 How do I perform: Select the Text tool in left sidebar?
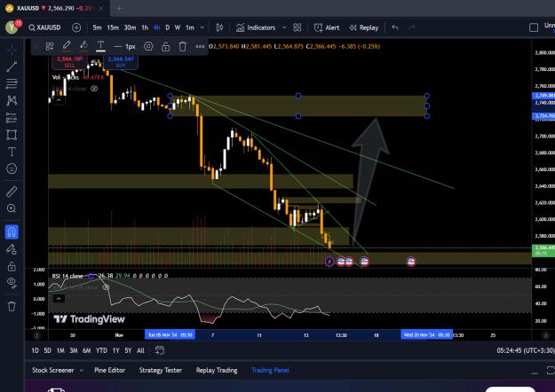(x=12, y=152)
